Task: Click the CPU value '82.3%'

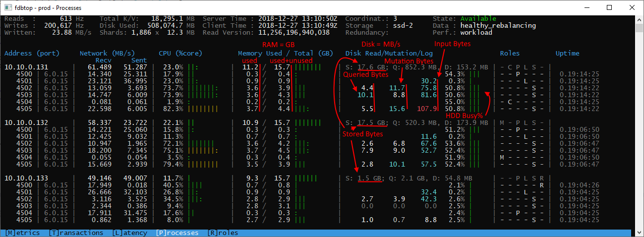Action: [174, 109]
